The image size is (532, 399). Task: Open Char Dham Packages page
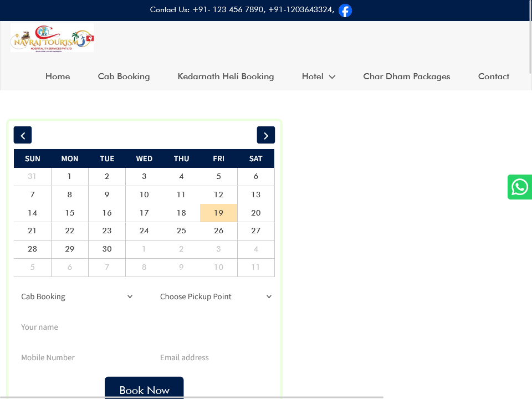(x=406, y=76)
